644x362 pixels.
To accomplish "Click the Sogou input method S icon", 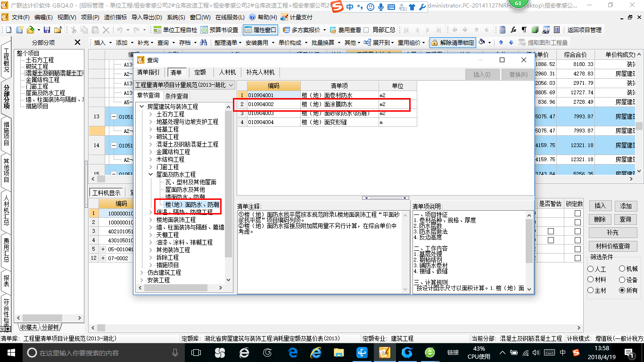I will (x=337, y=7).
